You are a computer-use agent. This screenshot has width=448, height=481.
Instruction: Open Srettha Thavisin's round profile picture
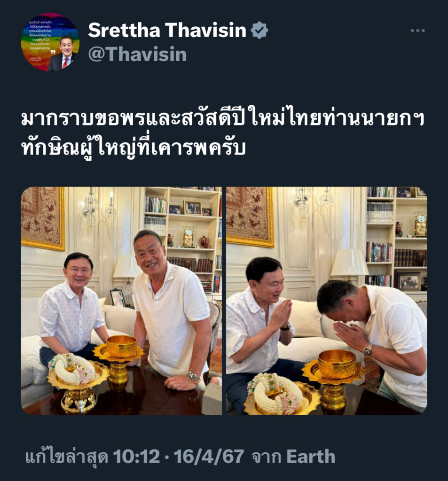[x=50, y=42]
